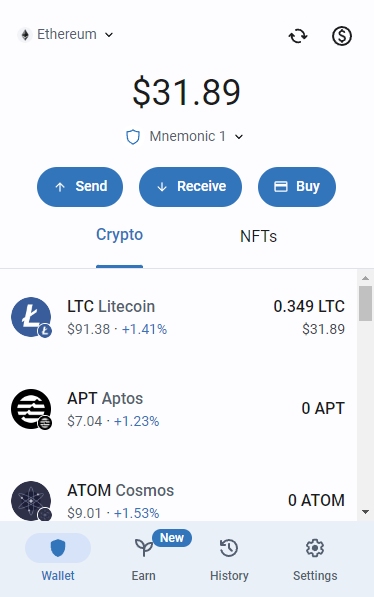374x597 pixels.
Task: Select the Crypto tab
Action: coord(120,235)
